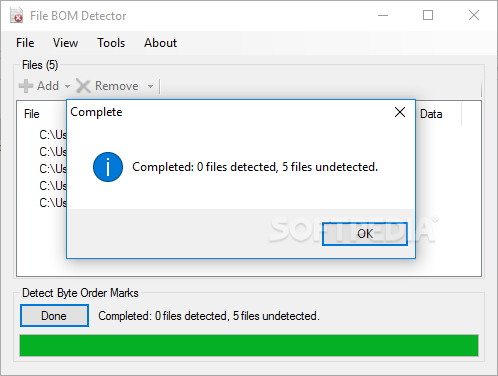Expand the Add dropdown arrow
The height and width of the screenshot is (376, 498).
[67, 86]
